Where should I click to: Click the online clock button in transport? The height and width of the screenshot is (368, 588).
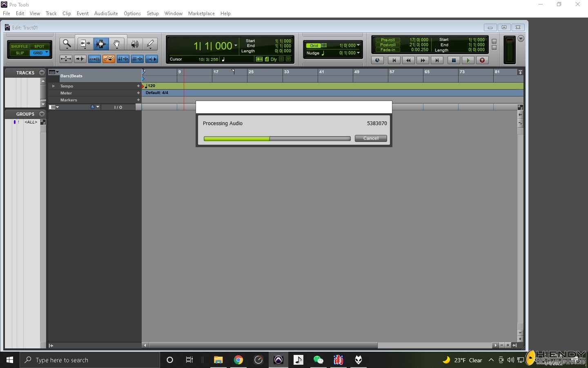[x=377, y=60]
